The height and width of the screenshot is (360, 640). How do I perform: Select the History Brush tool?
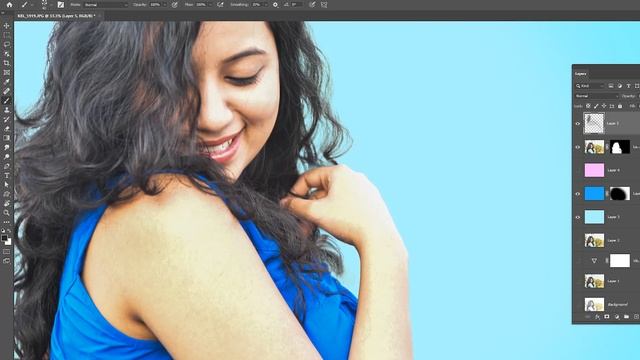pos(7,120)
